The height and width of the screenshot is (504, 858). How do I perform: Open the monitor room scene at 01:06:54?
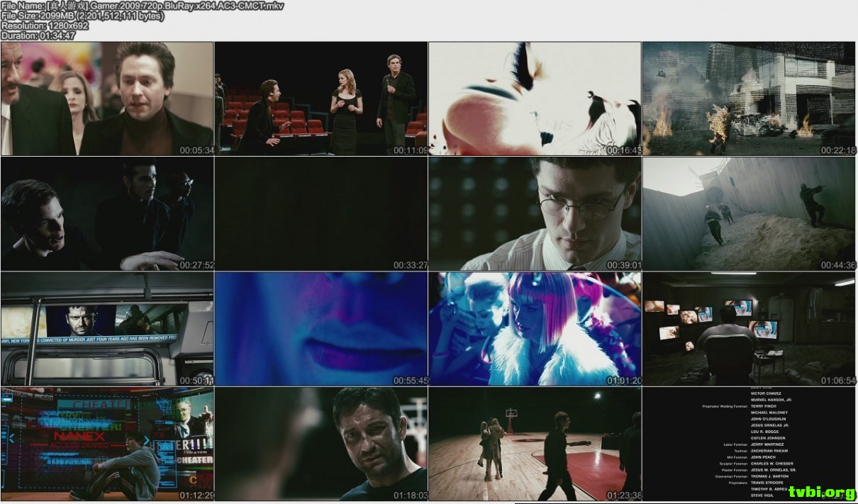(750, 328)
